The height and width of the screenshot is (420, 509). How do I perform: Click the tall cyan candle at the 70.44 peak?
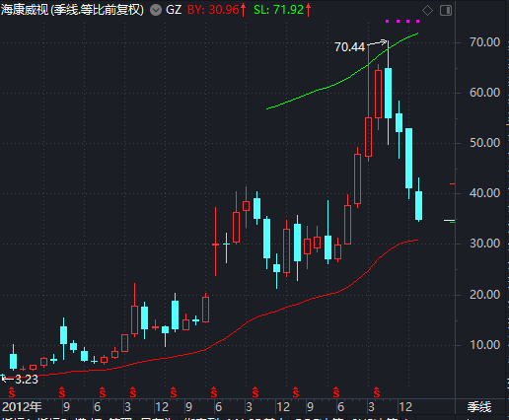click(x=388, y=93)
